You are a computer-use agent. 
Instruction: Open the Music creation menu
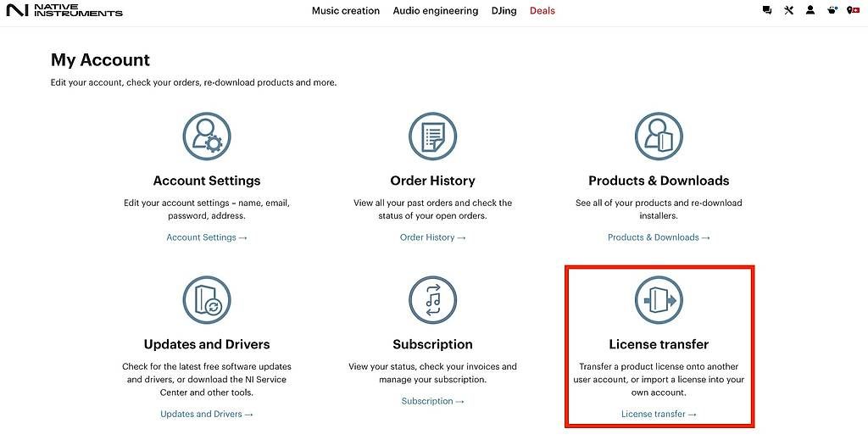tap(346, 10)
